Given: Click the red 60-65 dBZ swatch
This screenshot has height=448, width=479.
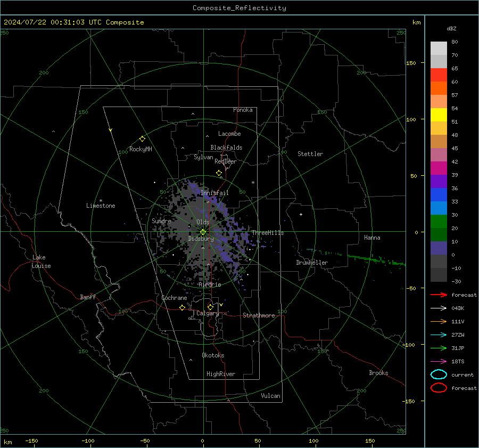Looking at the screenshot, I should (439, 75).
